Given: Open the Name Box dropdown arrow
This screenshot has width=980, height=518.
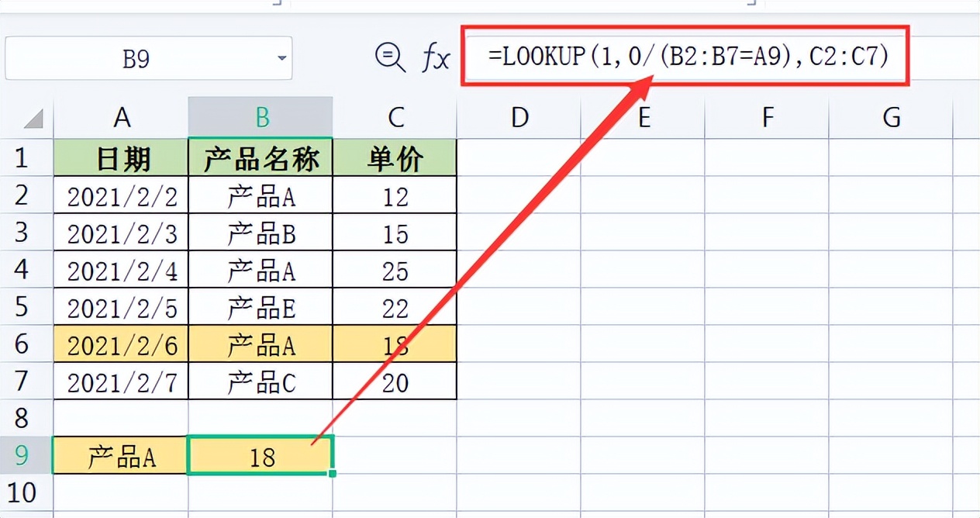Looking at the screenshot, I should [x=283, y=58].
